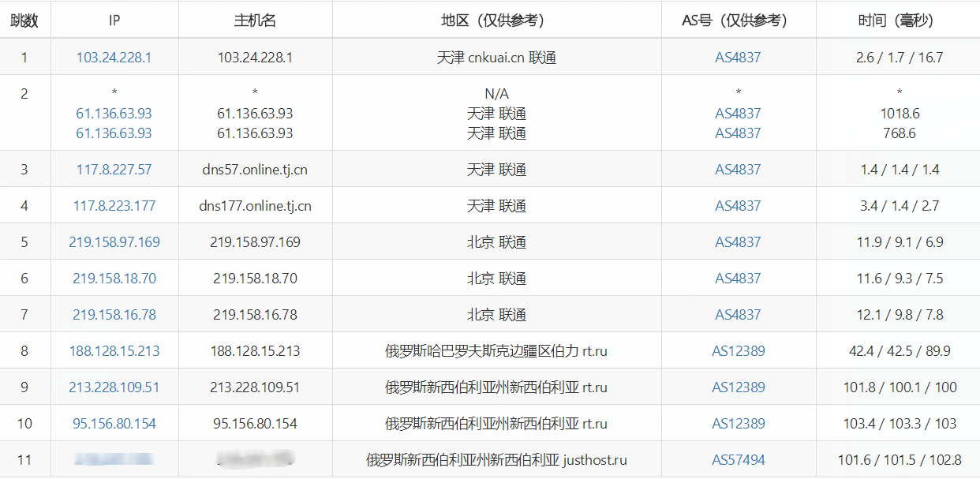Click the AS4837 link in hop 5 row
This screenshot has height=479, width=980.
738,242
